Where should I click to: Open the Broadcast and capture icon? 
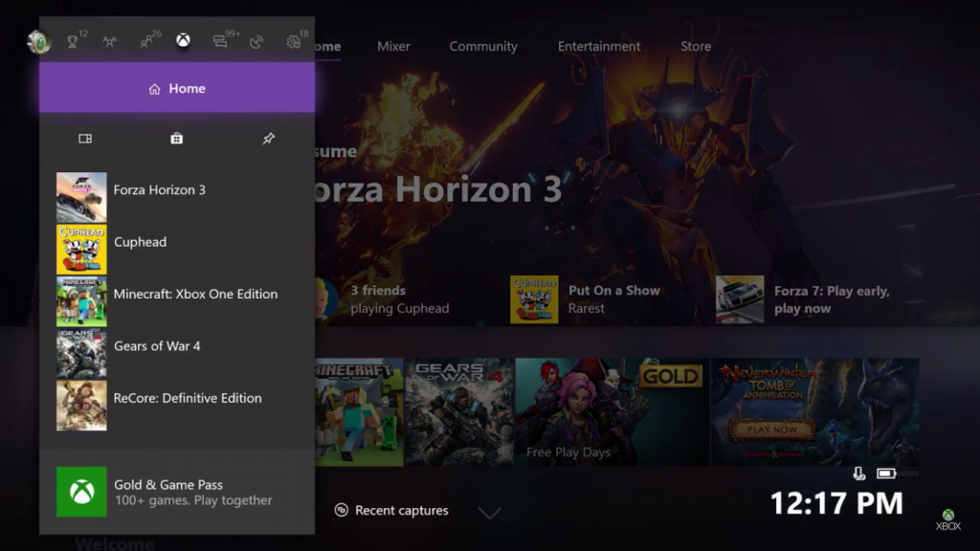(256, 41)
